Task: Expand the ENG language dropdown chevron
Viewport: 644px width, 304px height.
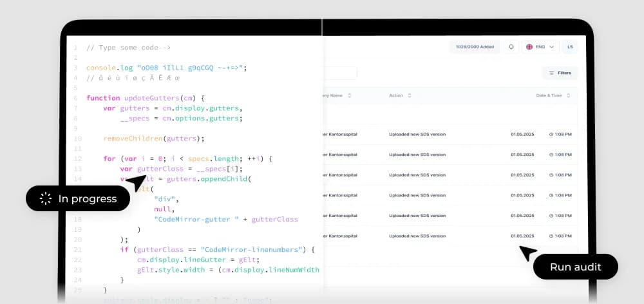Action: 551,47
